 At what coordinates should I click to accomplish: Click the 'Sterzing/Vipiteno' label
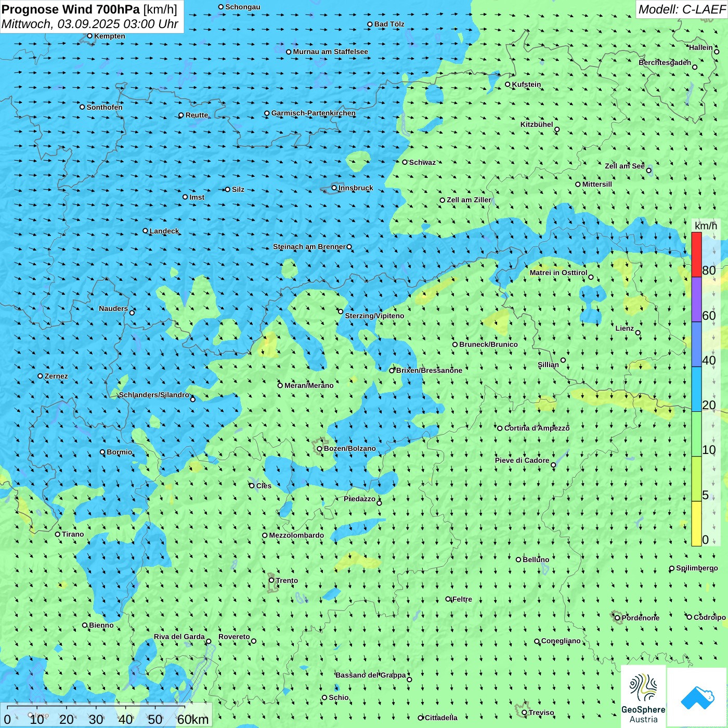coord(374,316)
